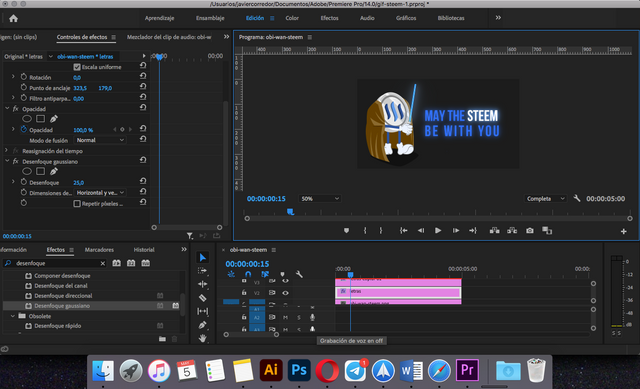The height and width of the screenshot is (389, 640).
Task: Toggle the V2 track lock
Action: click(x=244, y=292)
